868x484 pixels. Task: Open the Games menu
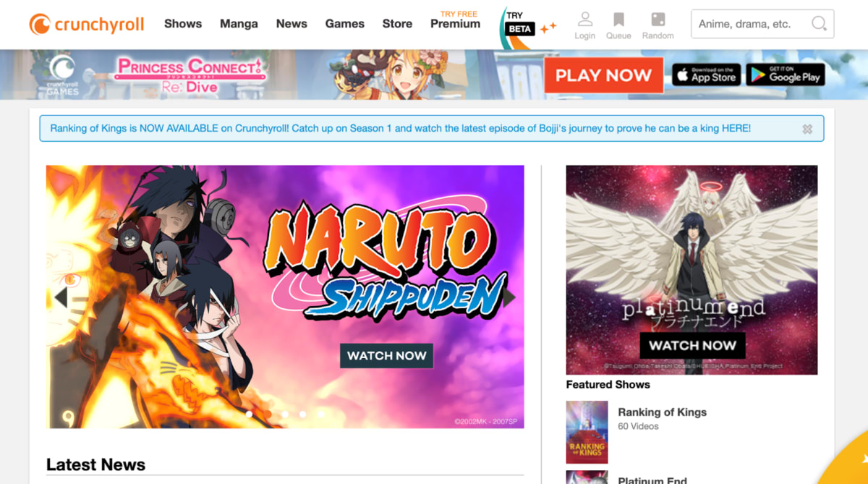click(345, 24)
